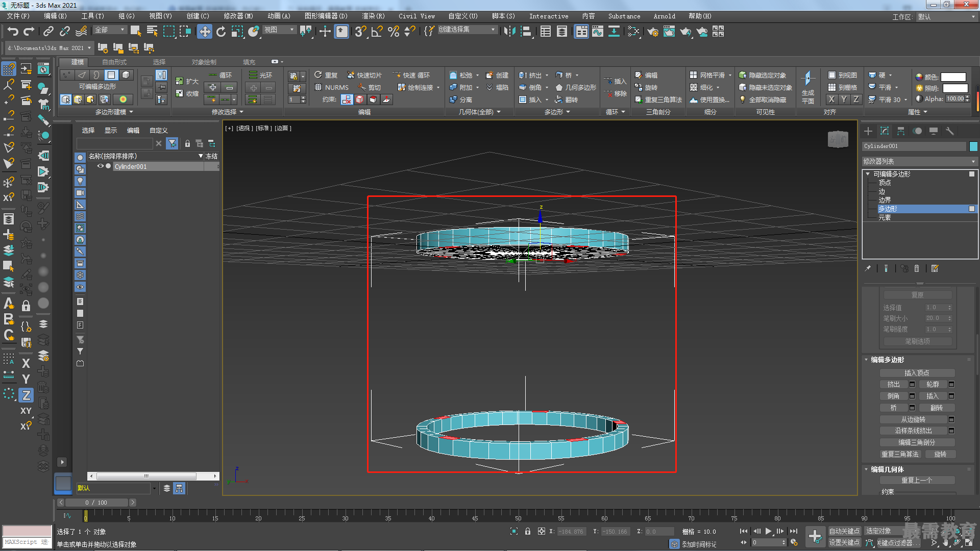Screen dimensions: 980x551
Task: Click 翻转 button in Edit Polygons
Action: pyautogui.click(x=937, y=408)
